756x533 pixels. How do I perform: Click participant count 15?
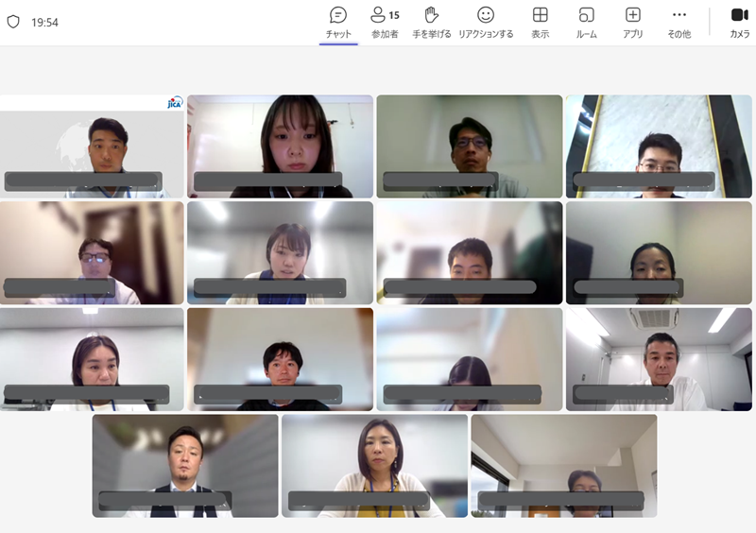(394, 15)
